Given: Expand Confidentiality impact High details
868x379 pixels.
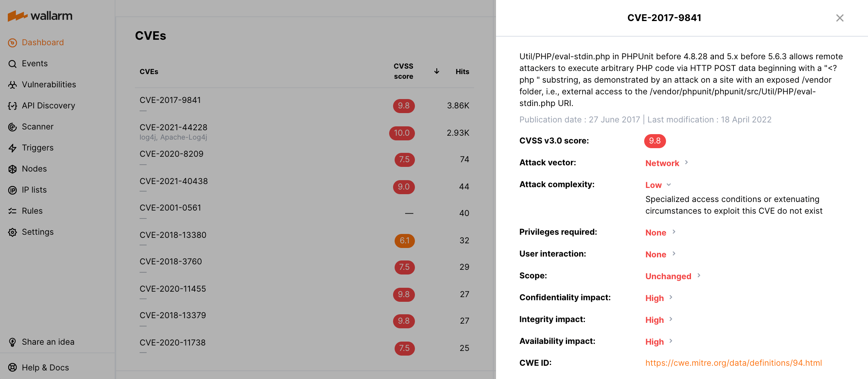Looking at the screenshot, I should pos(670,298).
